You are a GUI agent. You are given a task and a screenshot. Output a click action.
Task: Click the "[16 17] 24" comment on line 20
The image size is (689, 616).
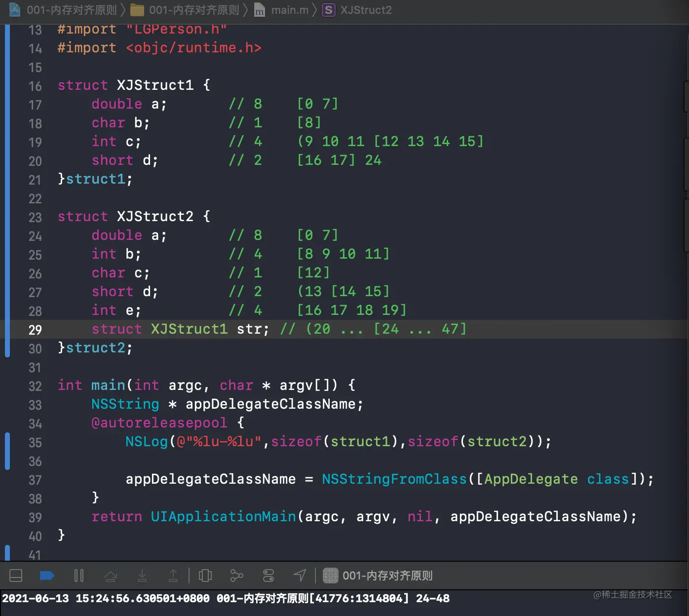click(x=339, y=160)
